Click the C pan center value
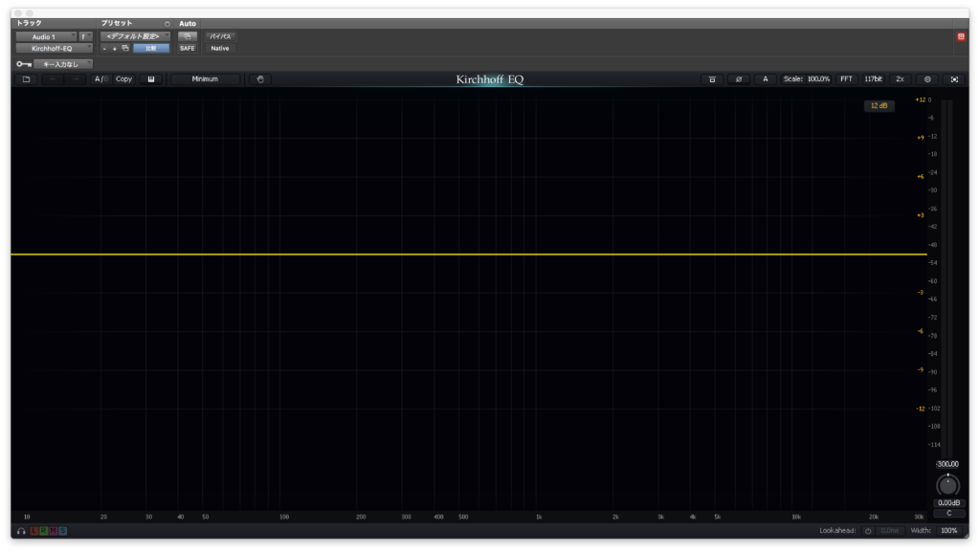 click(948, 514)
